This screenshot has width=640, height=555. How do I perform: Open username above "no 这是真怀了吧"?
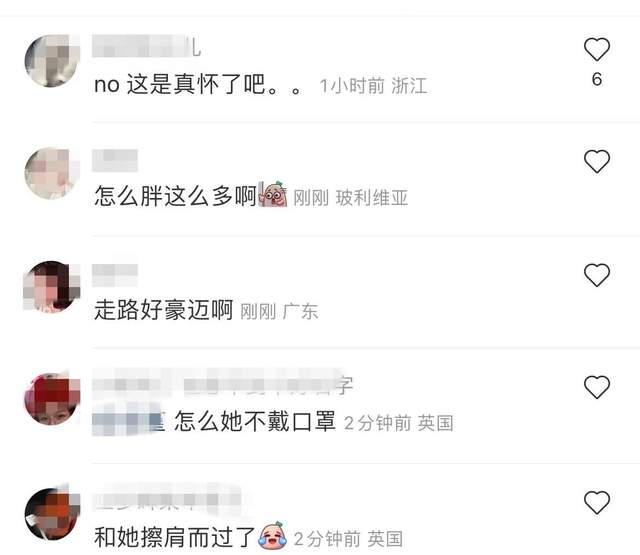[x=147, y=47]
